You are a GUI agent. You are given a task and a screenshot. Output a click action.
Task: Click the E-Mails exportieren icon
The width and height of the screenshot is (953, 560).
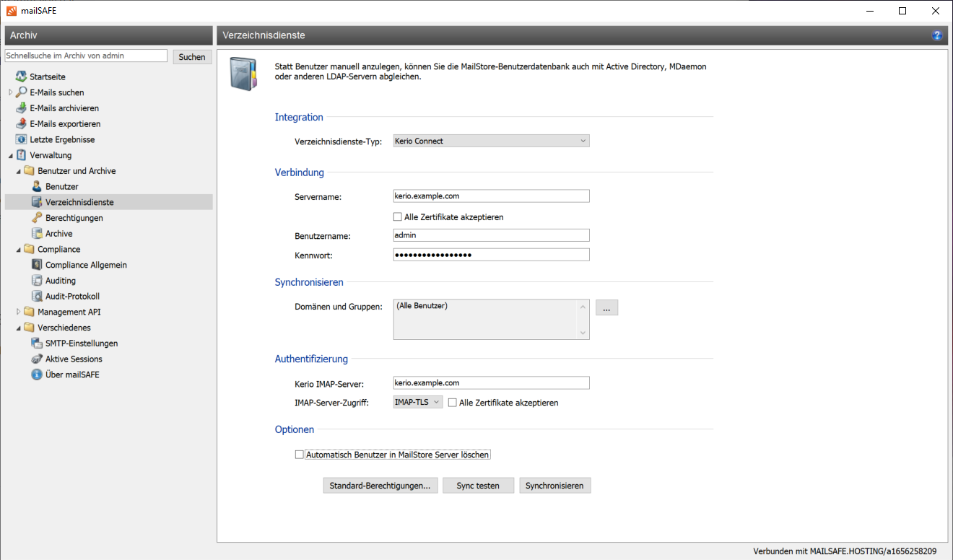pyautogui.click(x=22, y=124)
